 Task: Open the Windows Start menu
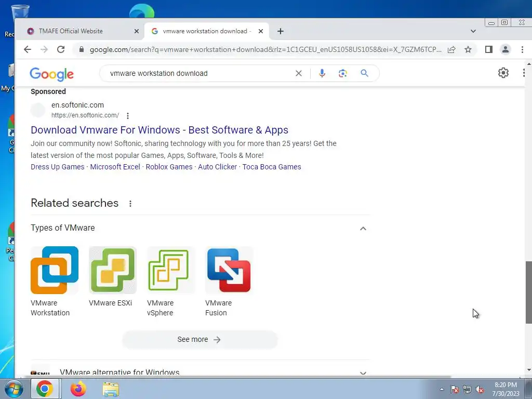(14, 389)
